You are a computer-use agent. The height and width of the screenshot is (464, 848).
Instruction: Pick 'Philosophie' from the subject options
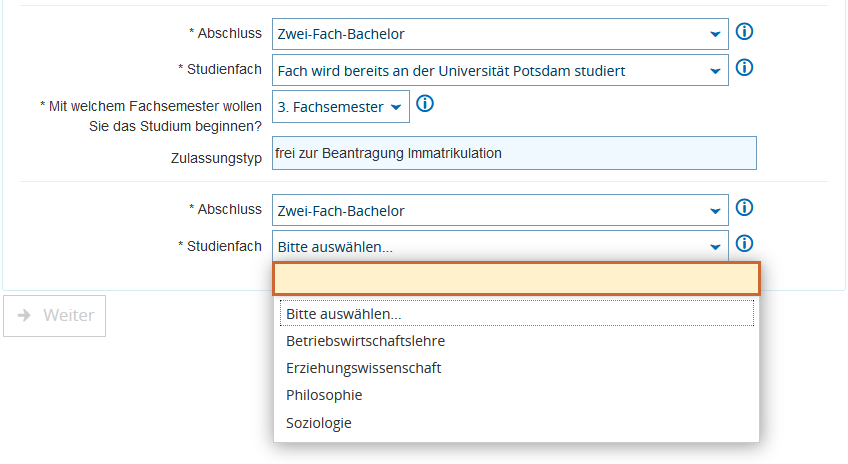click(324, 395)
